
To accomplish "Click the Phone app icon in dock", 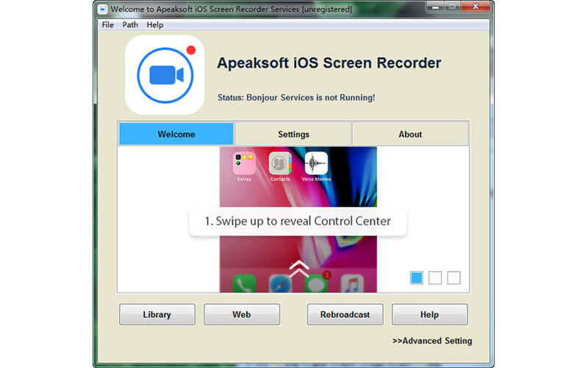I will 244,283.
